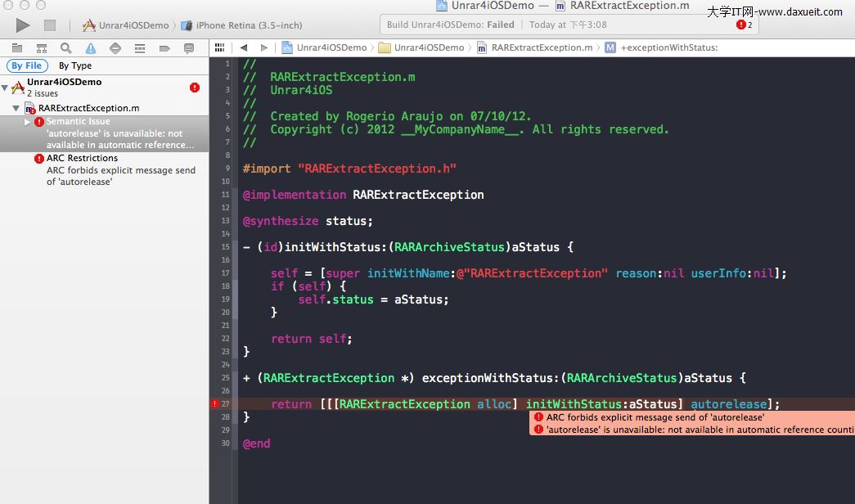Open the Log navigator speech-bubble icon
The height and width of the screenshot is (504, 855).
[189, 48]
